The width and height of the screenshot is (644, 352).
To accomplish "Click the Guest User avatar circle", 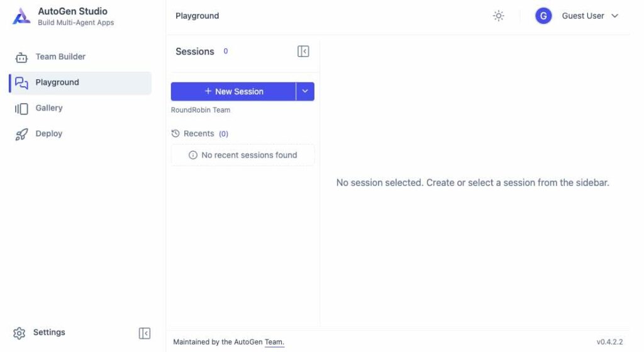I will [543, 16].
